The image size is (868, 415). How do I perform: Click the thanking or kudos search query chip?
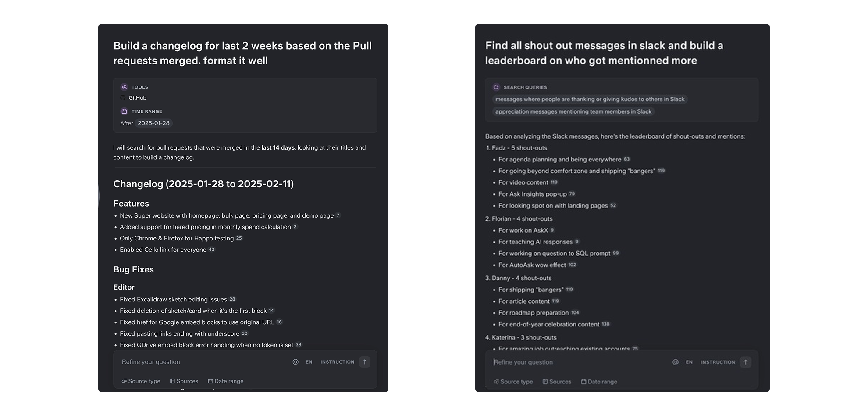point(590,99)
